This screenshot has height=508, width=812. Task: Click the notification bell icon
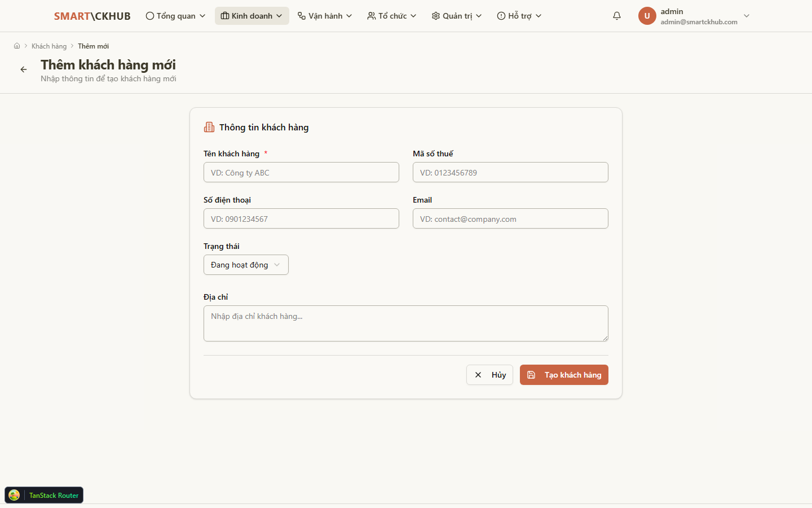coord(617,16)
